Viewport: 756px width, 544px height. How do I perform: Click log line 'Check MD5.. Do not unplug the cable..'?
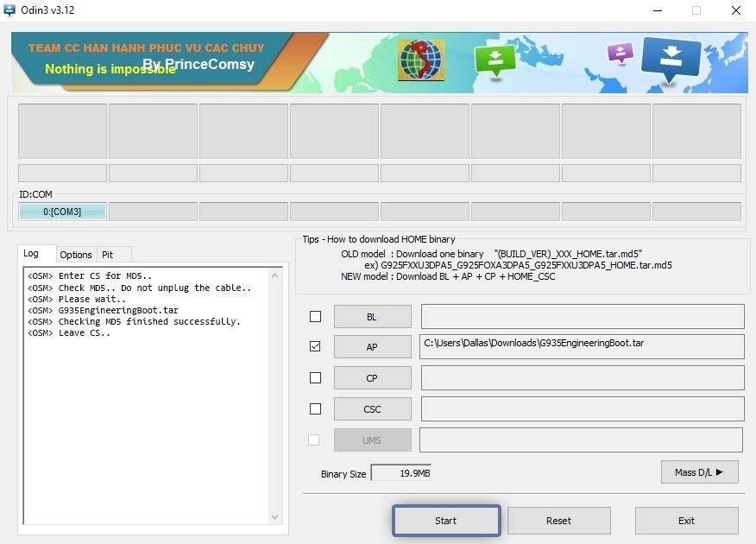click(139, 288)
